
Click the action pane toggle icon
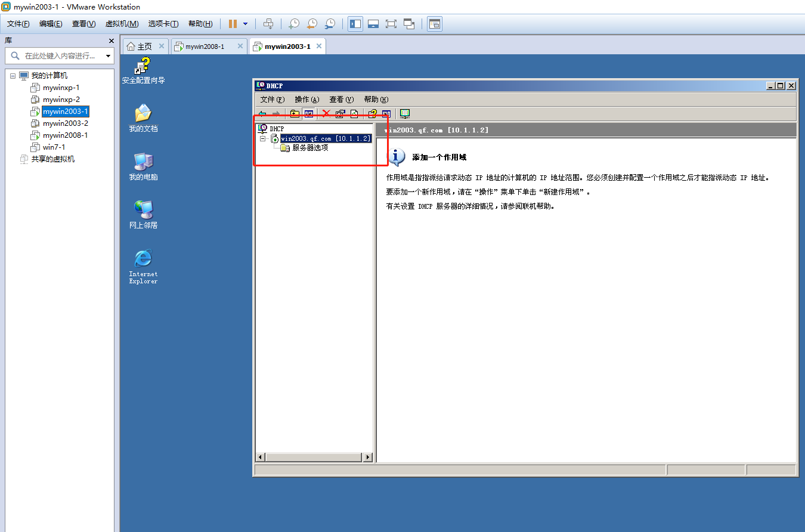coord(386,113)
